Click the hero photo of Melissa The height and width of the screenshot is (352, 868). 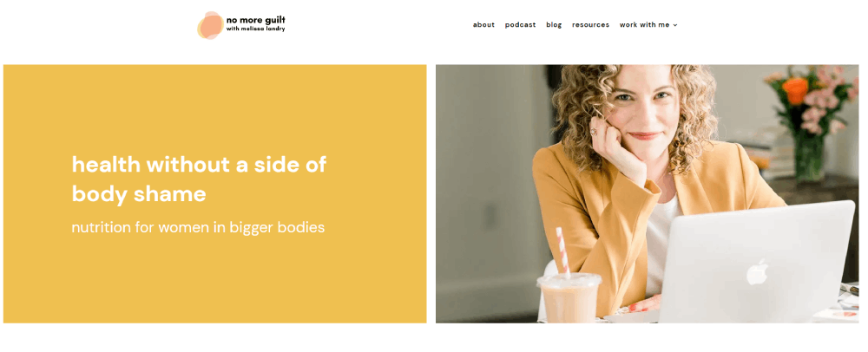(x=648, y=194)
